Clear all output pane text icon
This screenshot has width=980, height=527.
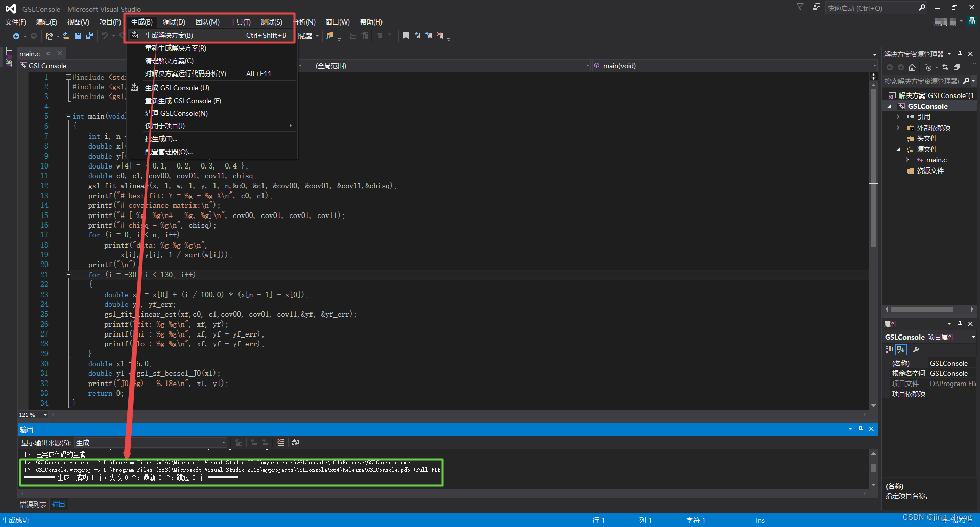coord(280,442)
